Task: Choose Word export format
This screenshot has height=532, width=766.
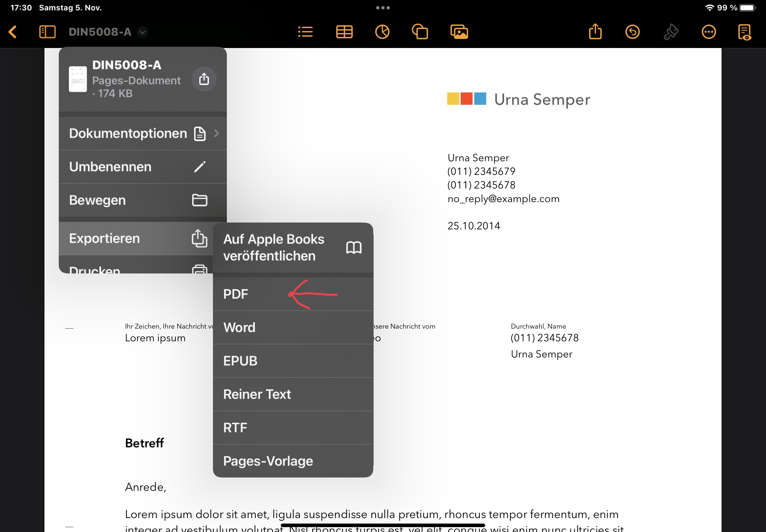Action: (240, 327)
